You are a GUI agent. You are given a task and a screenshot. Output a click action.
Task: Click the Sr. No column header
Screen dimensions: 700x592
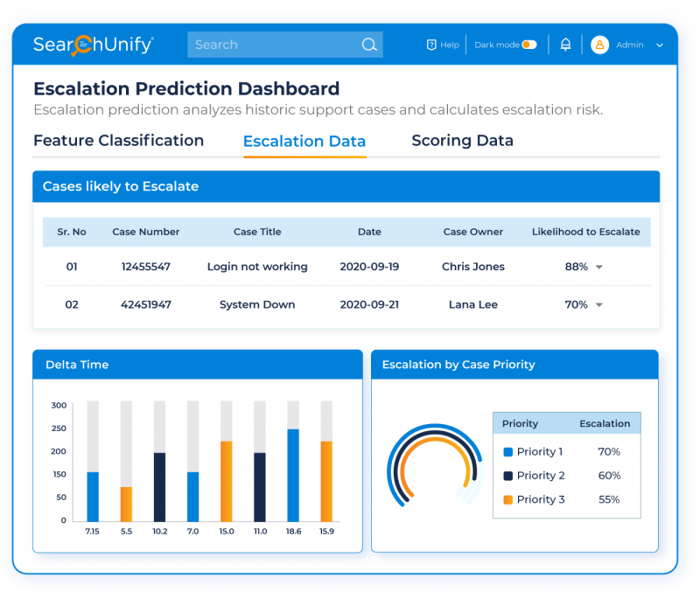pos(72,232)
